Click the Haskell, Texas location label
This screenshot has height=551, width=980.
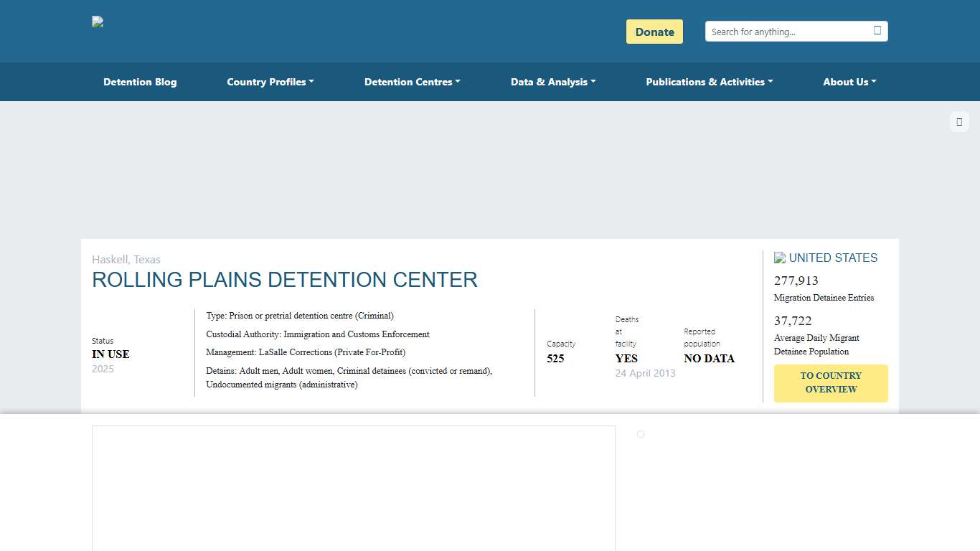tap(126, 259)
